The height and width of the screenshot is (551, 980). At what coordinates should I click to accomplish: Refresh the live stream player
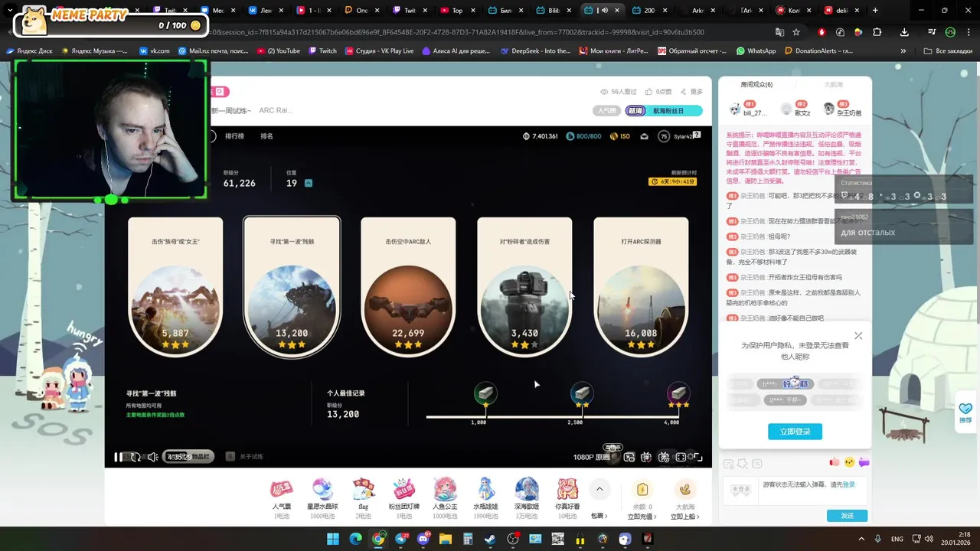click(x=136, y=457)
